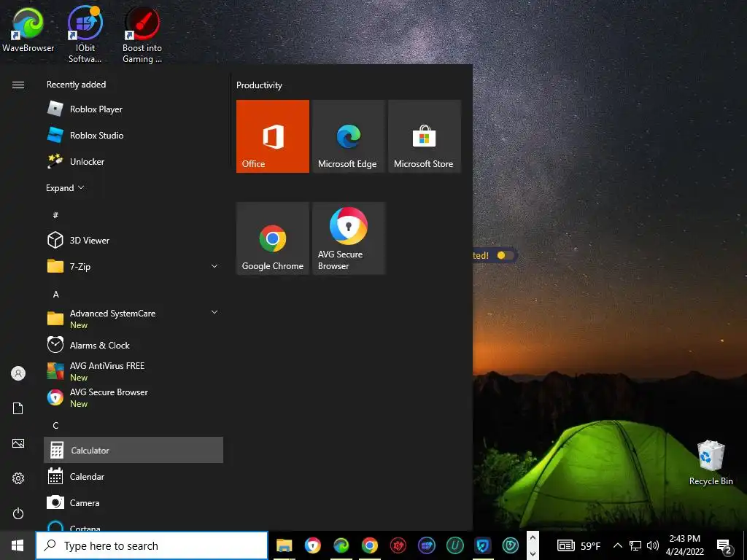Open Pictures from the Start sidebar
The height and width of the screenshot is (560, 747).
[18, 443]
